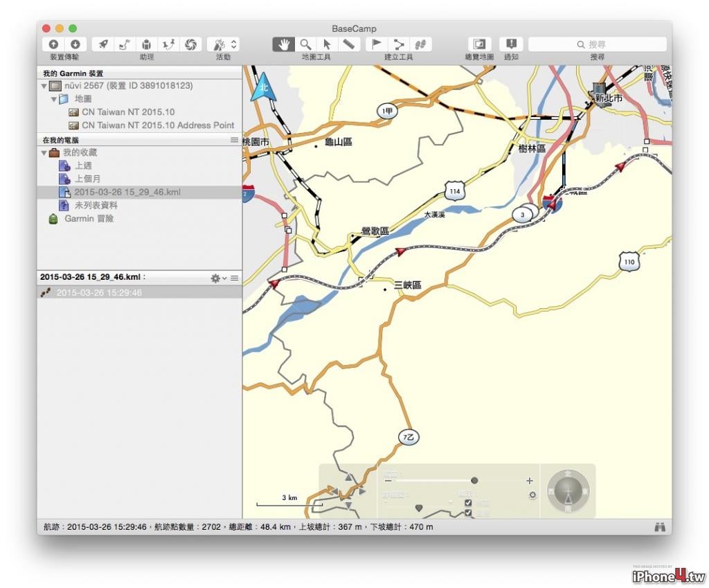Open the CN Taiwan NT 2015.10 map entry

click(128, 112)
